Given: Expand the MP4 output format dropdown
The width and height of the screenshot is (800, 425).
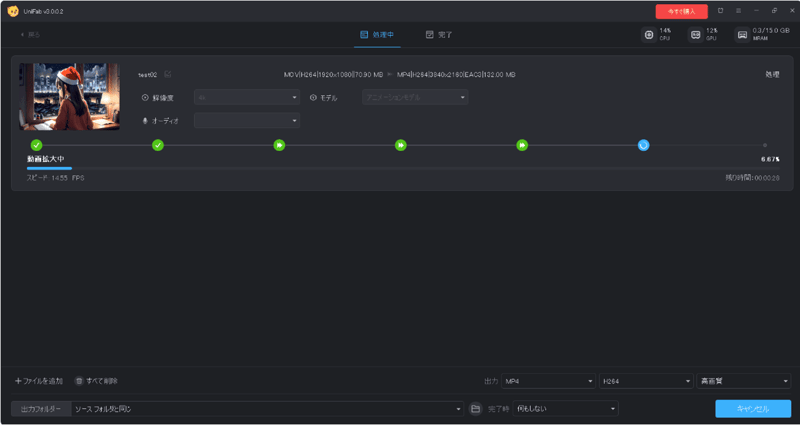Looking at the screenshot, I should [548, 381].
